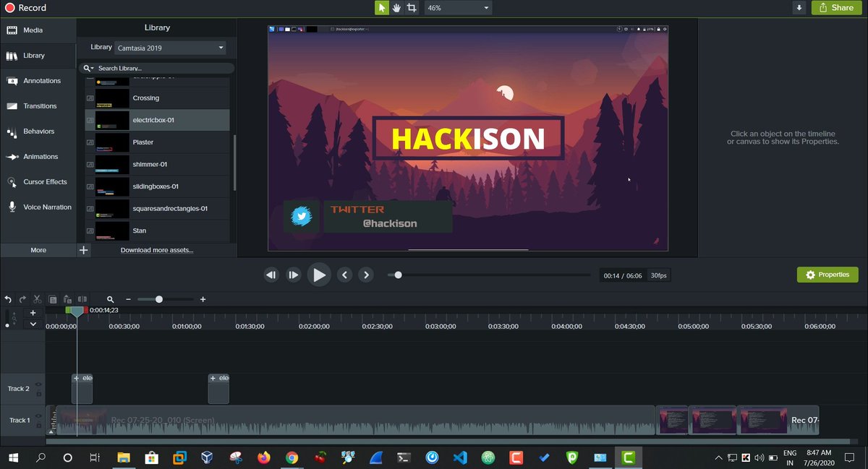The height and width of the screenshot is (469, 868).
Task: Open the Behaviors tab
Action: click(x=38, y=132)
